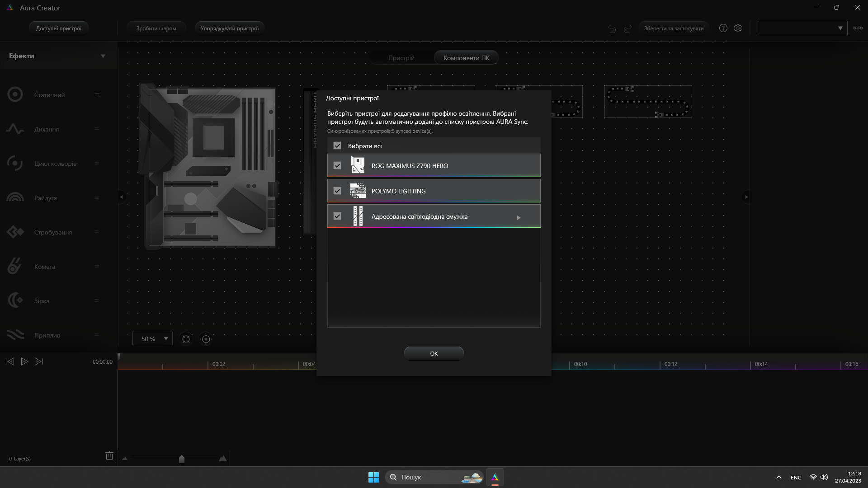The image size is (868, 488).
Task: Click the trash icon to delete layers
Action: [x=109, y=456]
